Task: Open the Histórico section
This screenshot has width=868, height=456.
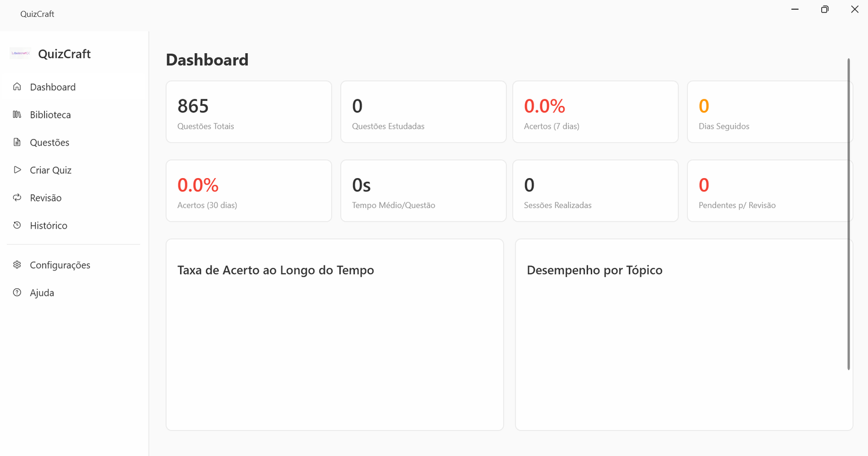Action: point(48,225)
